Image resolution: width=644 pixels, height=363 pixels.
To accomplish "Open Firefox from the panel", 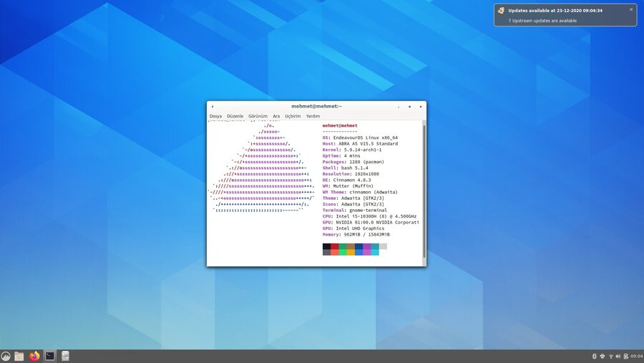I will tap(34, 356).
